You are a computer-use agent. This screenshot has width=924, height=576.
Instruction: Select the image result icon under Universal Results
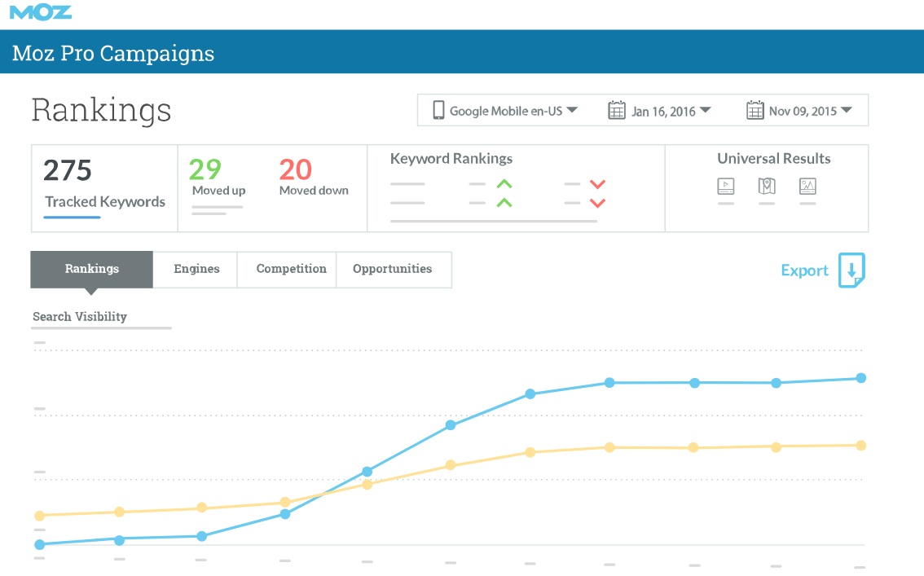tap(807, 187)
